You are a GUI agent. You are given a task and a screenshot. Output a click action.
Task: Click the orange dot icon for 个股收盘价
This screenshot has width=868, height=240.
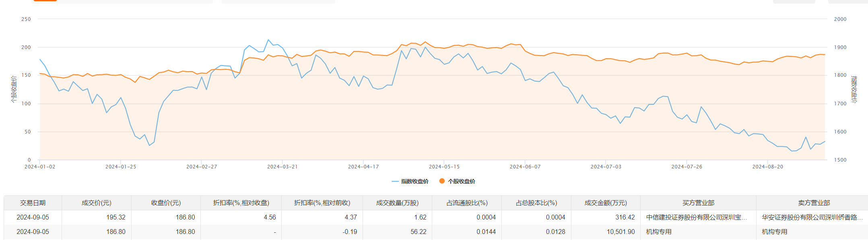tap(442, 181)
